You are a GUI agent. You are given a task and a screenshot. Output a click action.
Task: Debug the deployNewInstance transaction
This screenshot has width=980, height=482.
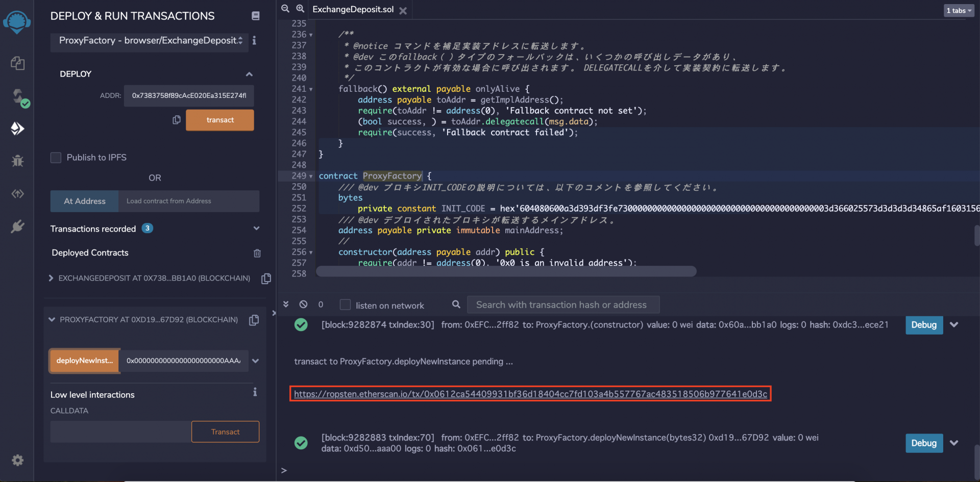(x=924, y=443)
